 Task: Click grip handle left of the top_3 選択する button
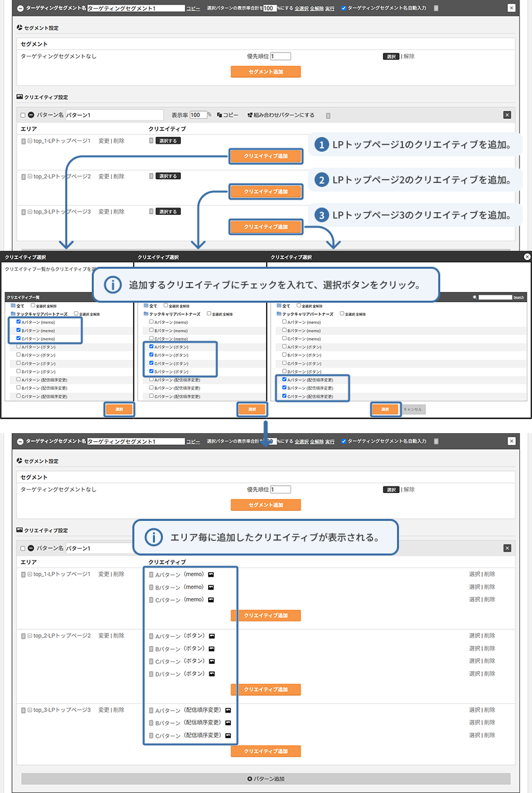[151, 212]
